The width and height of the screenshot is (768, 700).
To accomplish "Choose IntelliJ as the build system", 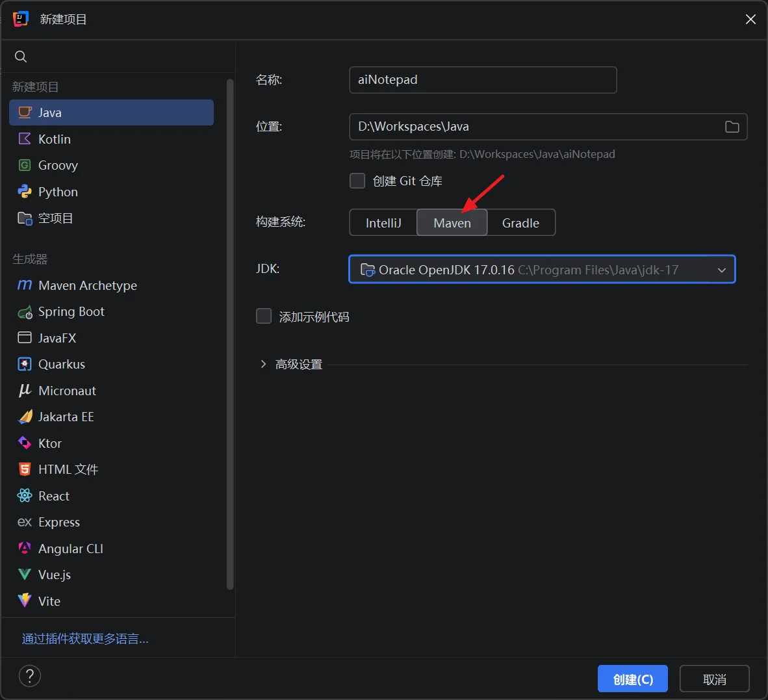I will coord(383,223).
